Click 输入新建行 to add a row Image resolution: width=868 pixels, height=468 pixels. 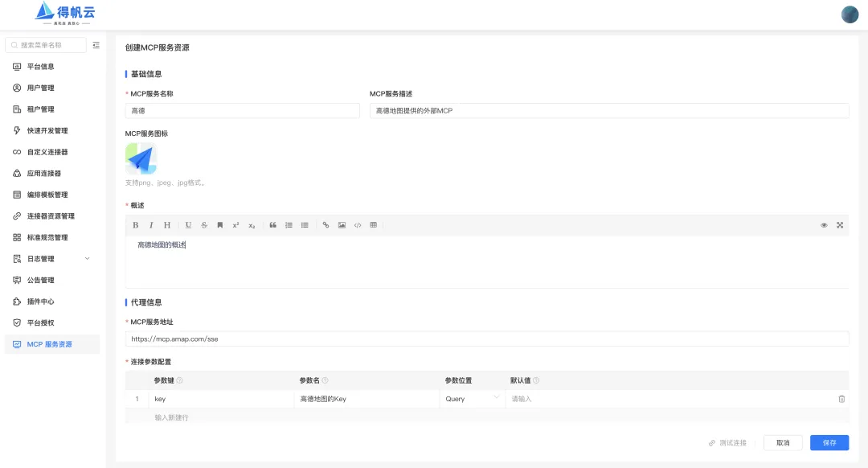tap(172, 417)
